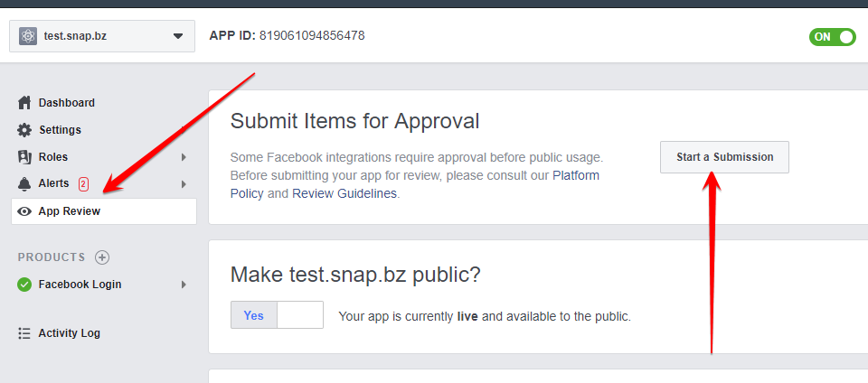Click the green Facebook Login checkmark icon
The height and width of the screenshot is (383, 868).
[24, 285]
